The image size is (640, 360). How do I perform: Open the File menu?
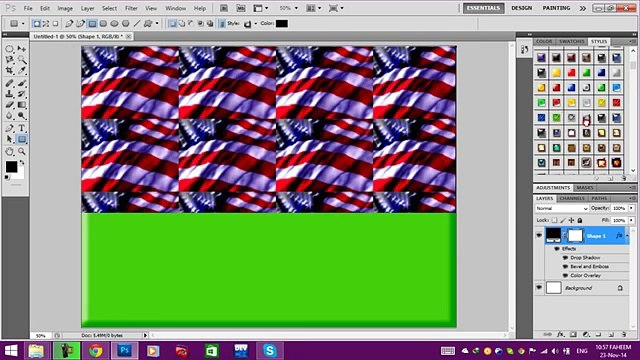(28, 8)
